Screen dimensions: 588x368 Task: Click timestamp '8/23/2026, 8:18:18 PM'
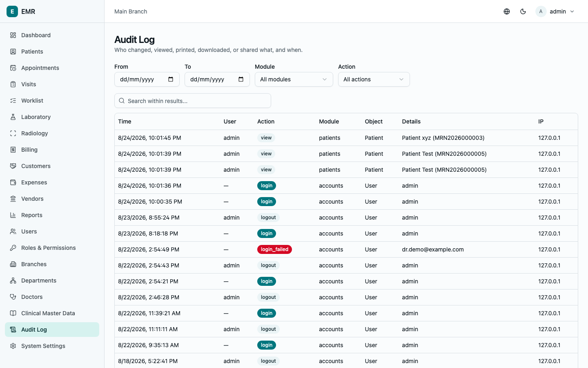(148, 233)
